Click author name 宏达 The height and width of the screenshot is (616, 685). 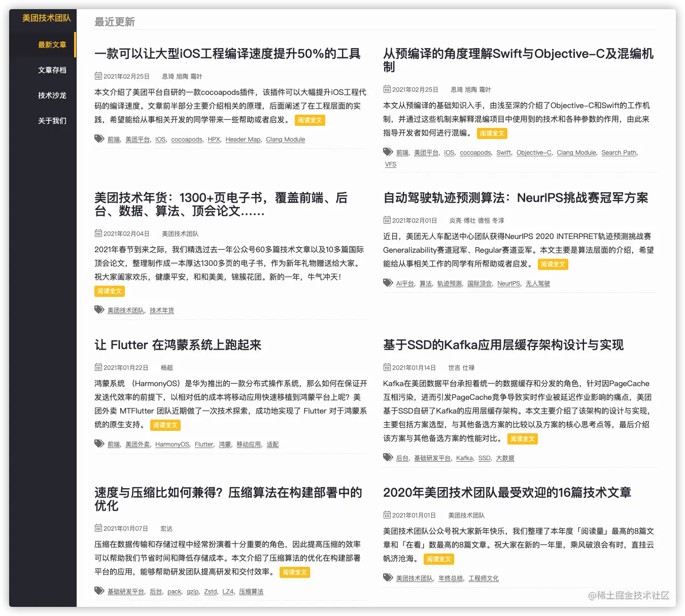point(167,529)
